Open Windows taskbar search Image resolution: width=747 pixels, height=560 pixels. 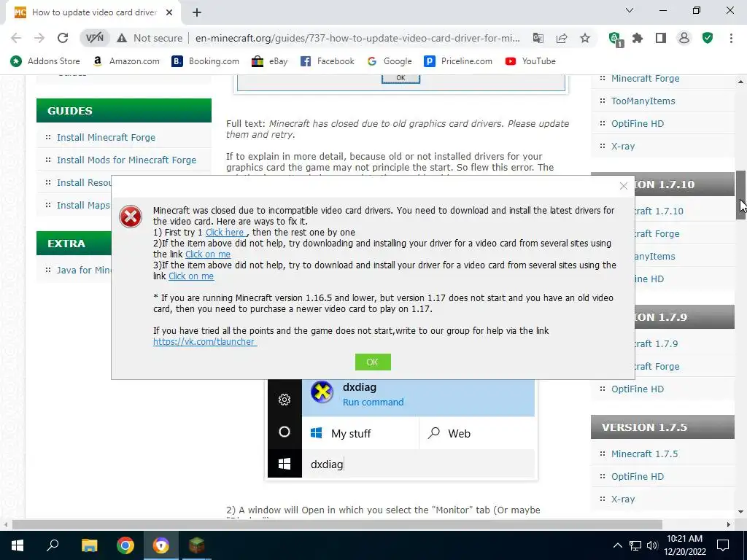click(53, 545)
